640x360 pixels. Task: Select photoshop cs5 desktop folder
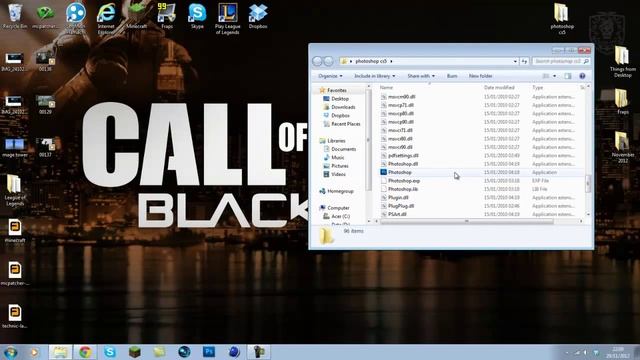click(x=562, y=18)
